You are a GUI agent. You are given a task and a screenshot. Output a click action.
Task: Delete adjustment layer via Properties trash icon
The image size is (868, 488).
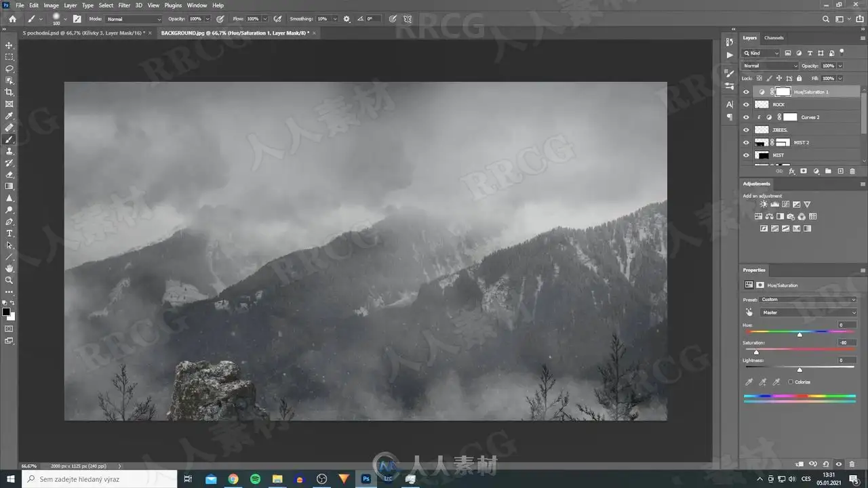click(852, 464)
